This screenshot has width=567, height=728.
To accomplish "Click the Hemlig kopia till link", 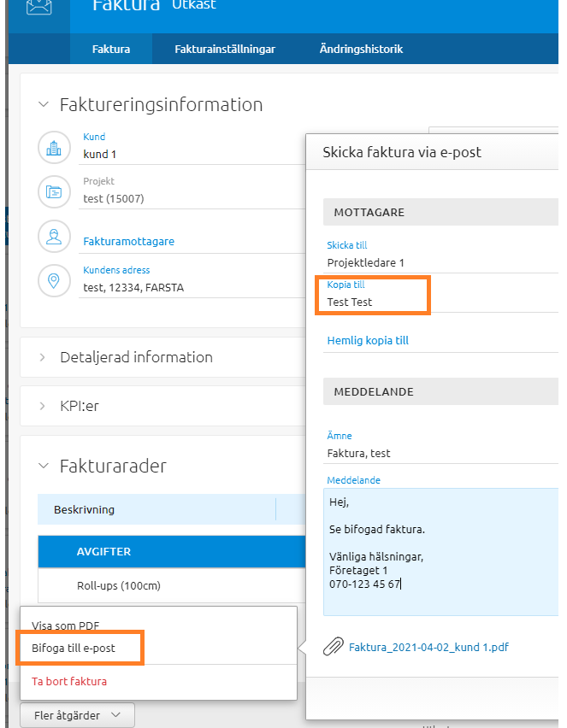I will (x=368, y=340).
